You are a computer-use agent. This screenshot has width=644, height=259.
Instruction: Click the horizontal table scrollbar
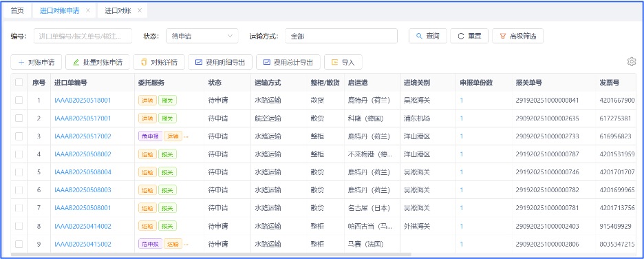pos(211,255)
